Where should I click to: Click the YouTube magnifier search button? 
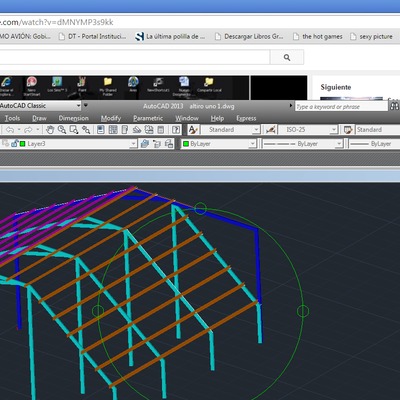287,57
